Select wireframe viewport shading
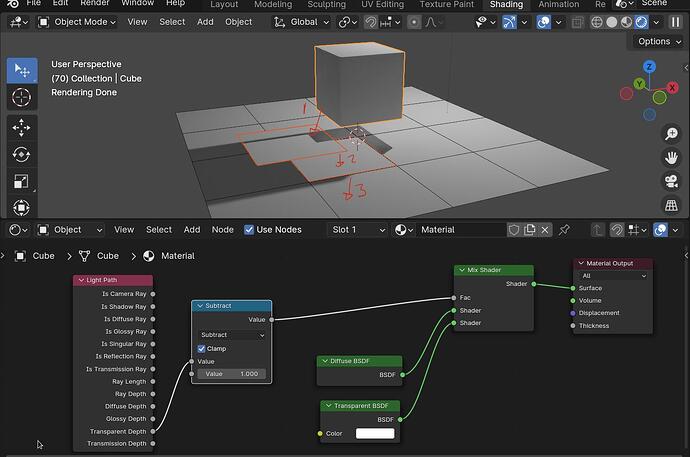690x457 pixels. [597, 22]
